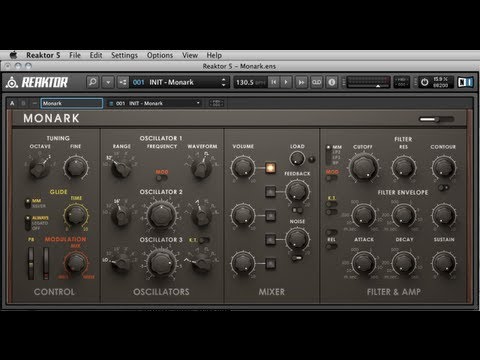The image size is (480, 360).
Task: Toggle the noise type switch below Noise knob
Action: 297,258
